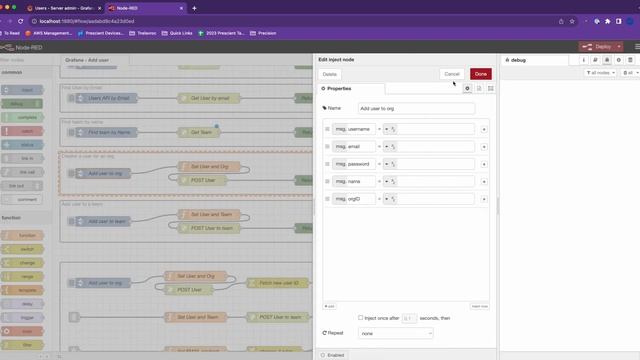Select the Node-RED browser tab

point(145,8)
